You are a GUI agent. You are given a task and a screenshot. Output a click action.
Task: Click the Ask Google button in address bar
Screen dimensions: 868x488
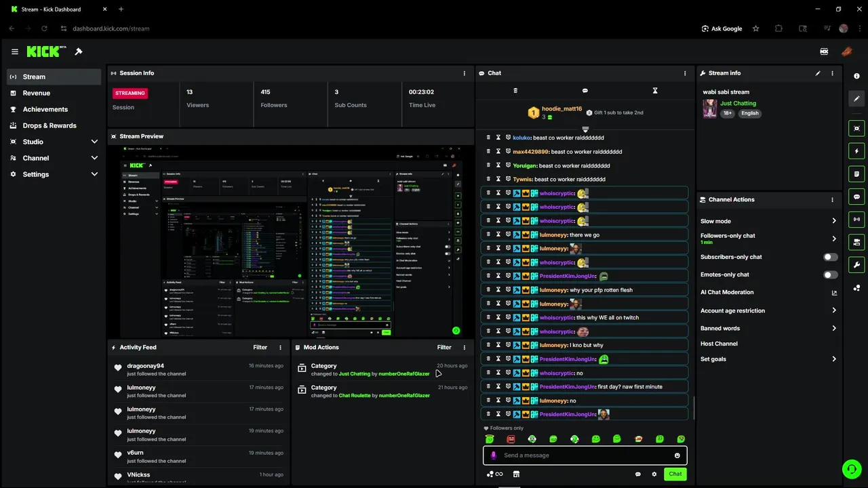[x=722, y=28]
